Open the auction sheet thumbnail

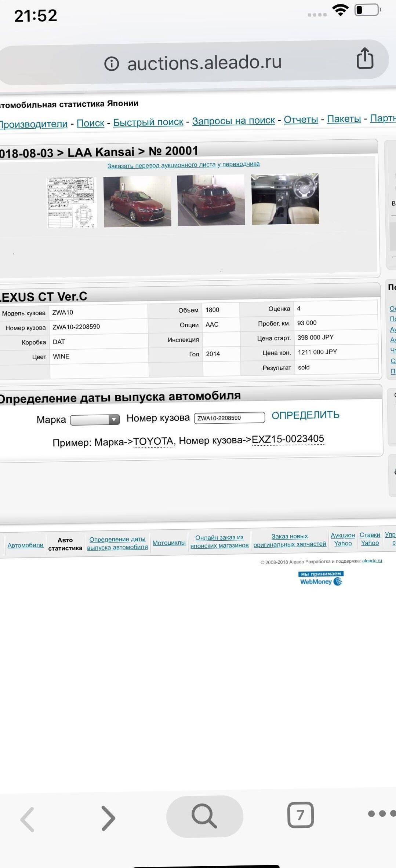(72, 202)
